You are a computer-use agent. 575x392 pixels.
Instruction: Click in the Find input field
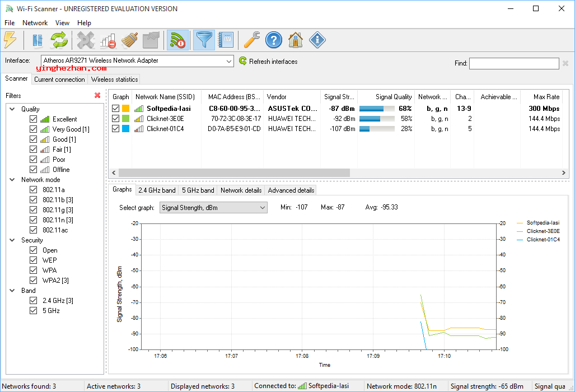514,63
